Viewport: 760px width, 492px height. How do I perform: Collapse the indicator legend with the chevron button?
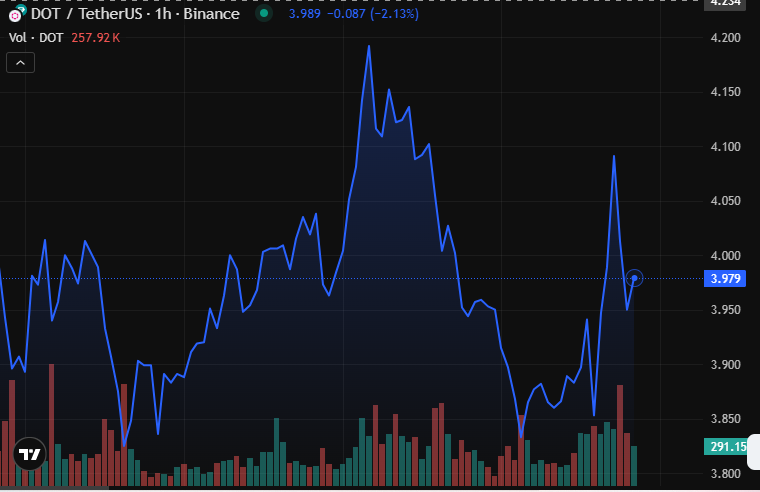tap(20, 63)
